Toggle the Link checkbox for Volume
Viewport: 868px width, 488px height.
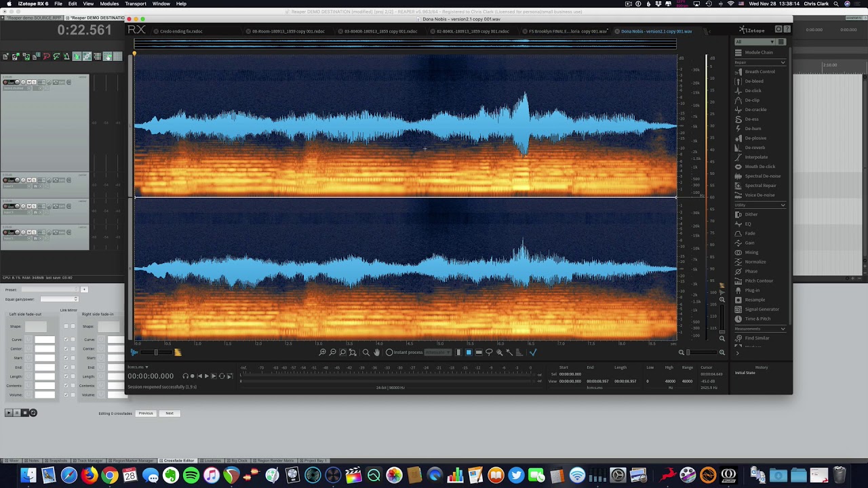tap(66, 394)
